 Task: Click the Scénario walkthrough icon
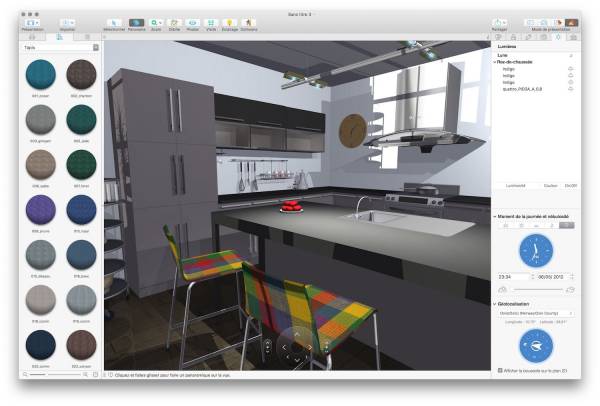click(248, 21)
